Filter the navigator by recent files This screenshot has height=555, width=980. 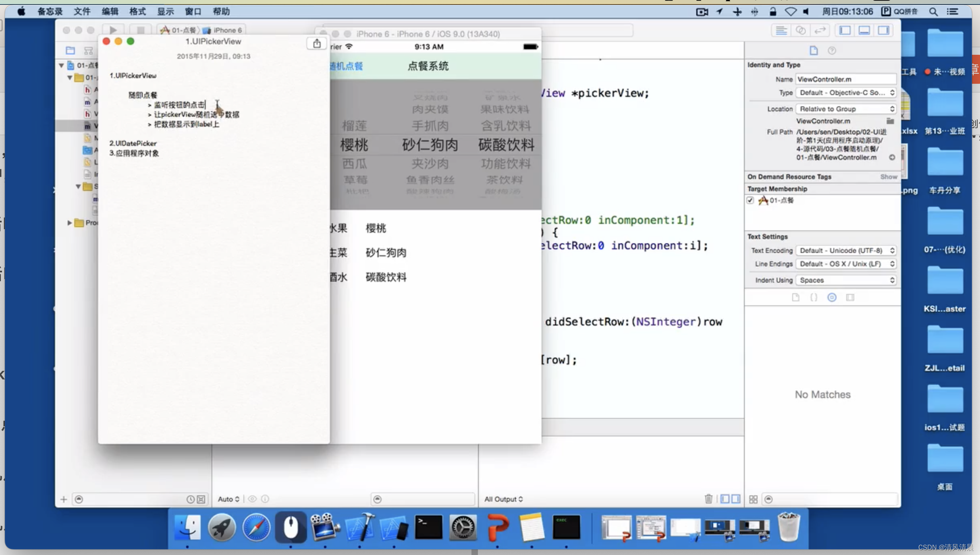(190, 499)
